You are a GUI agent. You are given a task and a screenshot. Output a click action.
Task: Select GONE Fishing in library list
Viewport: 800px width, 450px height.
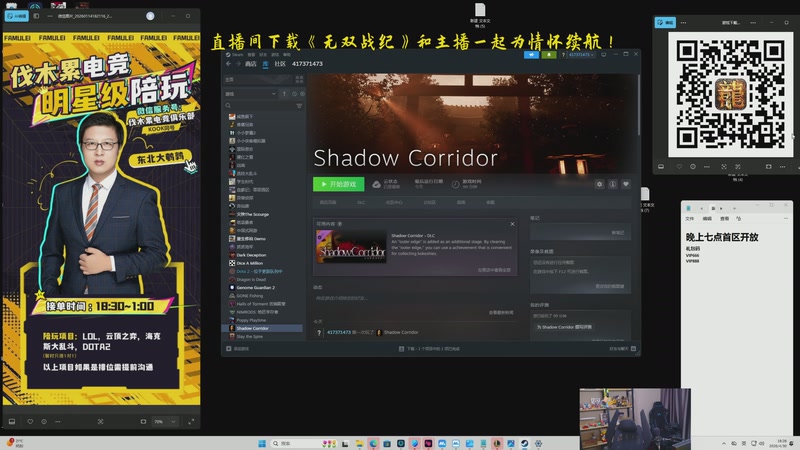click(249, 296)
